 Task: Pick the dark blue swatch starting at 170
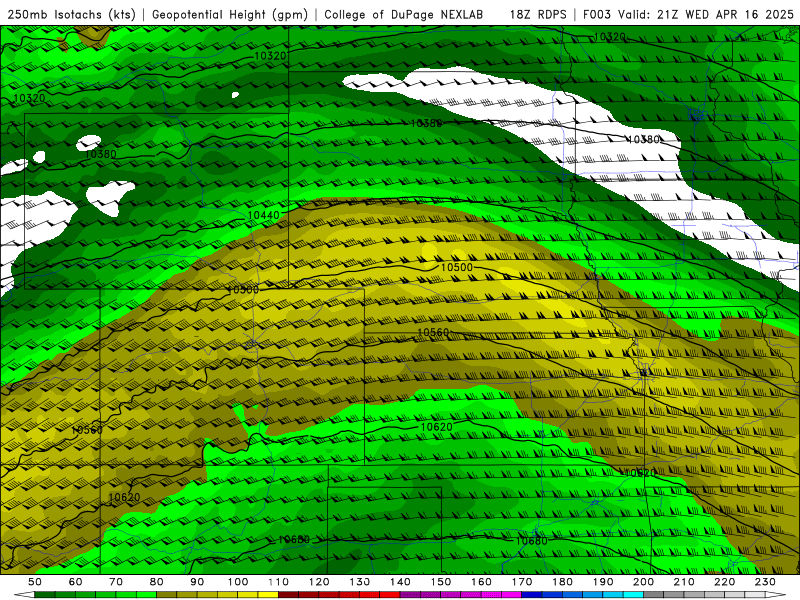(x=532, y=595)
